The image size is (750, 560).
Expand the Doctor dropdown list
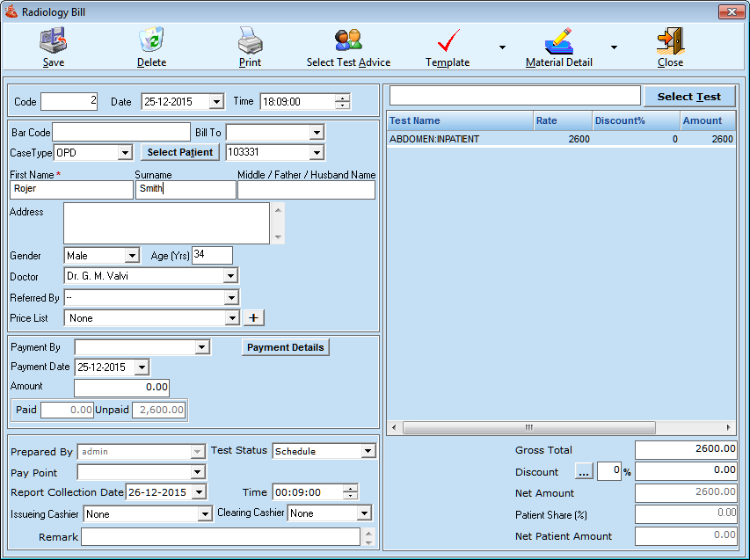pos(230,276)
